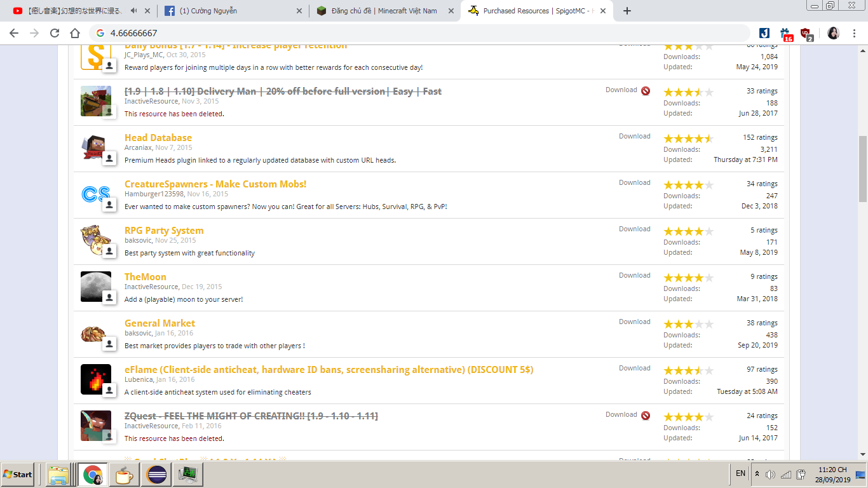Click the volume icon in system tray
Screen dimensions: 868x488
pos(770,474)
